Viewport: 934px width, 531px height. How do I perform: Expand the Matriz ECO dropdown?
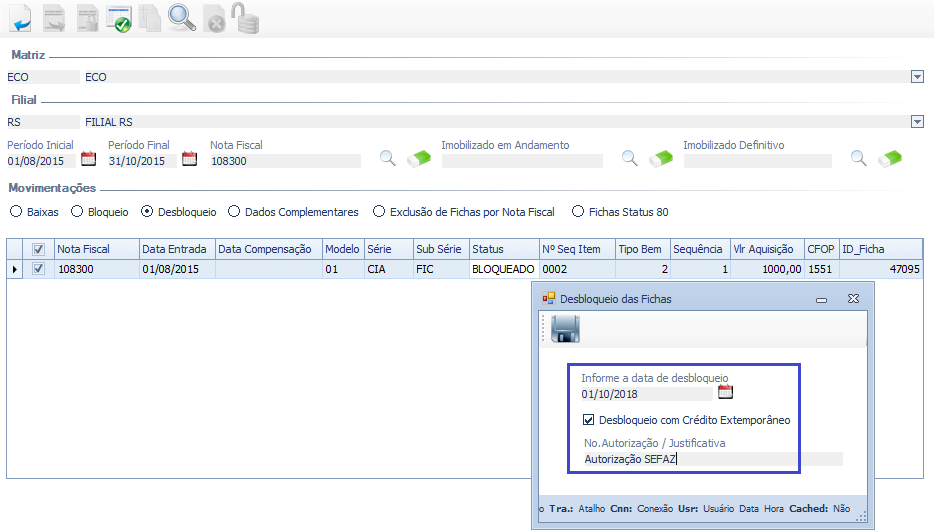pyautogui.click(x=917, y=77)
